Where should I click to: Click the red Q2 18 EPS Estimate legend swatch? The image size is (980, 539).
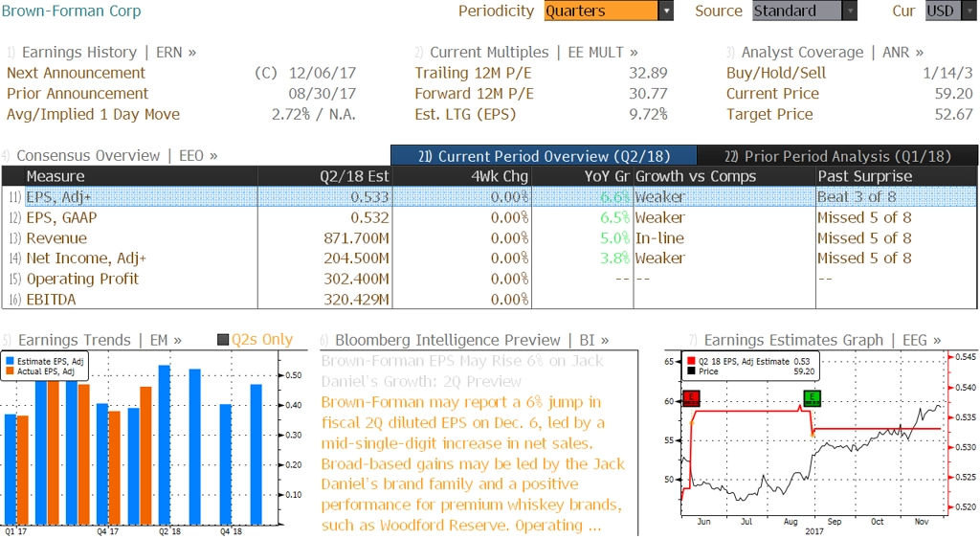click(691, 362)
